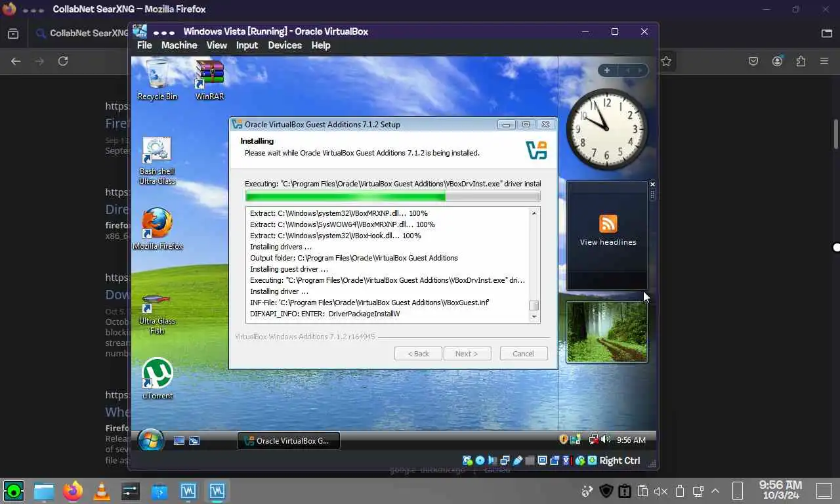Click the Firefox reload button
The image size is (840, 504).
63,61
